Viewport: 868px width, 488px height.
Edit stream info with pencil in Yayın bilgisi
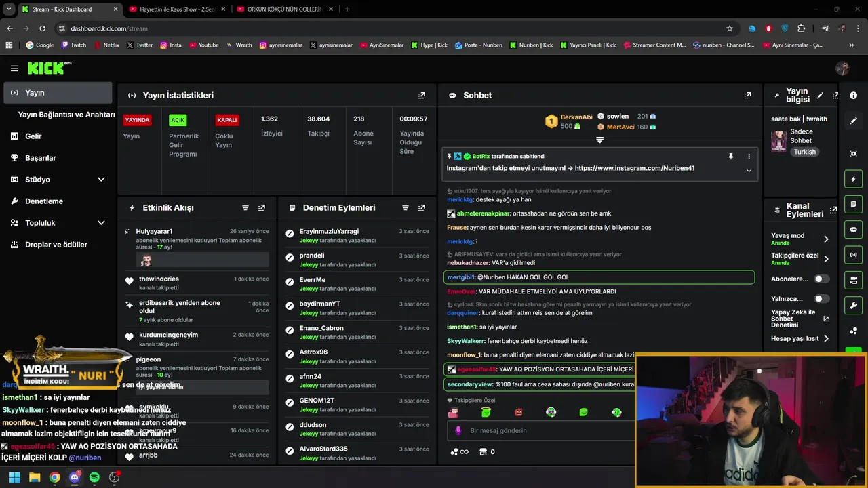pyautogui.click(x=820, y=96)
